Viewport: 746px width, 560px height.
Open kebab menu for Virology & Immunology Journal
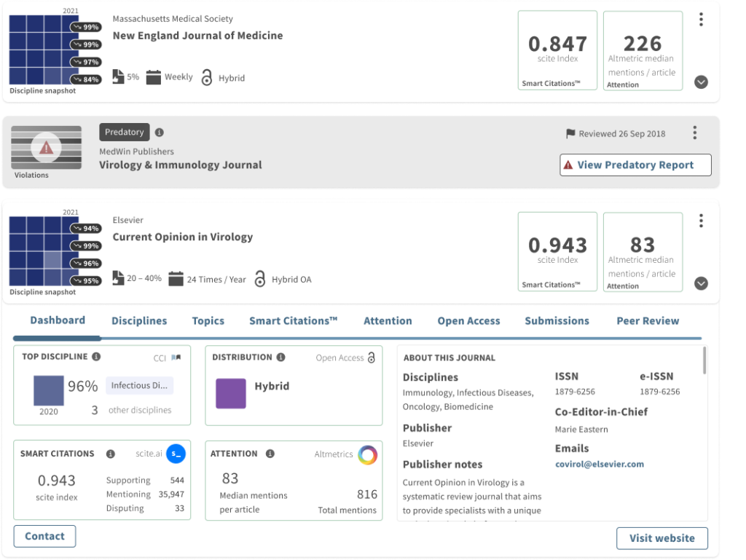694,133
